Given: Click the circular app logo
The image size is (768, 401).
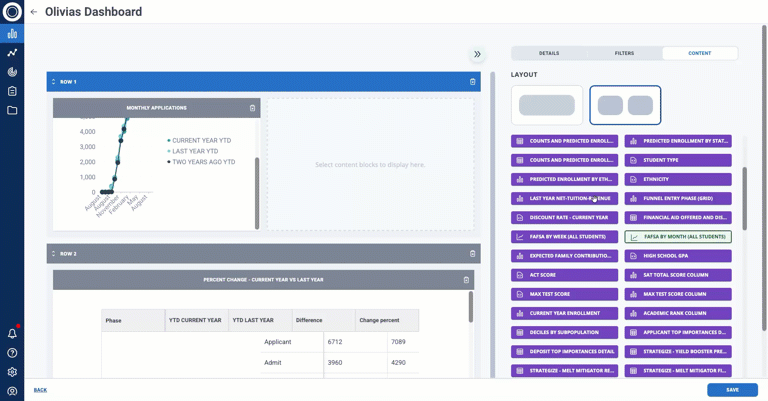Looking at the screenshot, I should click(12, 11).
